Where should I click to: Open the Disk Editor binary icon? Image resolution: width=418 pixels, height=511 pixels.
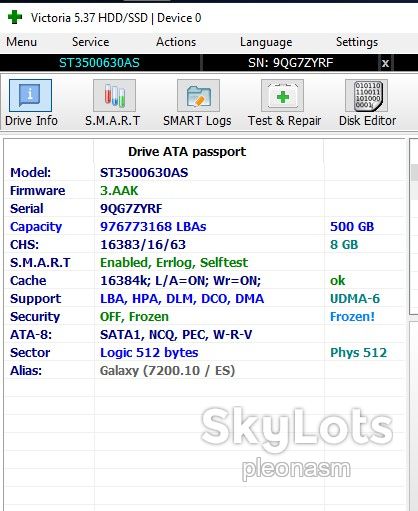pos(366,95)
